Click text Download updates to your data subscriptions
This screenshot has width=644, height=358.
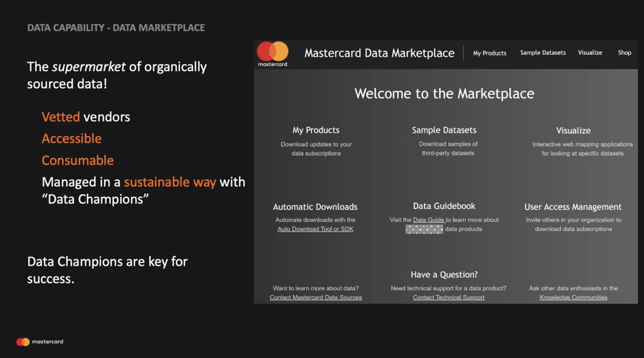316,149
